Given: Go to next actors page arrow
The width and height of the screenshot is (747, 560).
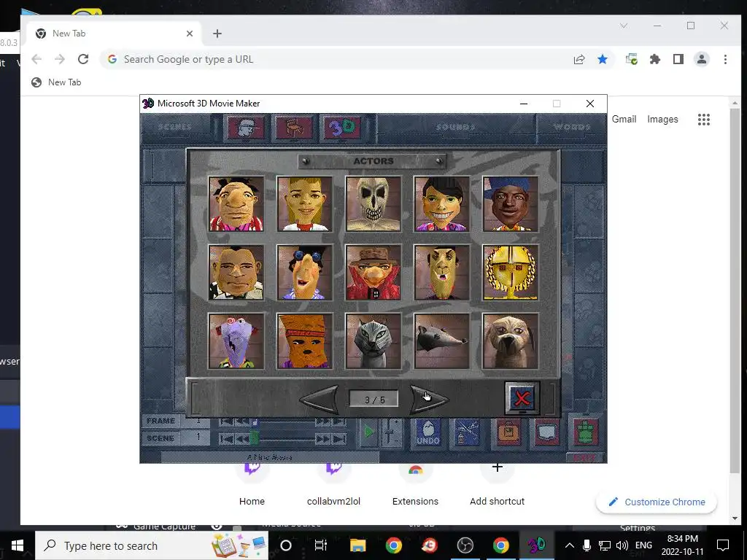Looking at the screenshot, I should tap(429, 399).
